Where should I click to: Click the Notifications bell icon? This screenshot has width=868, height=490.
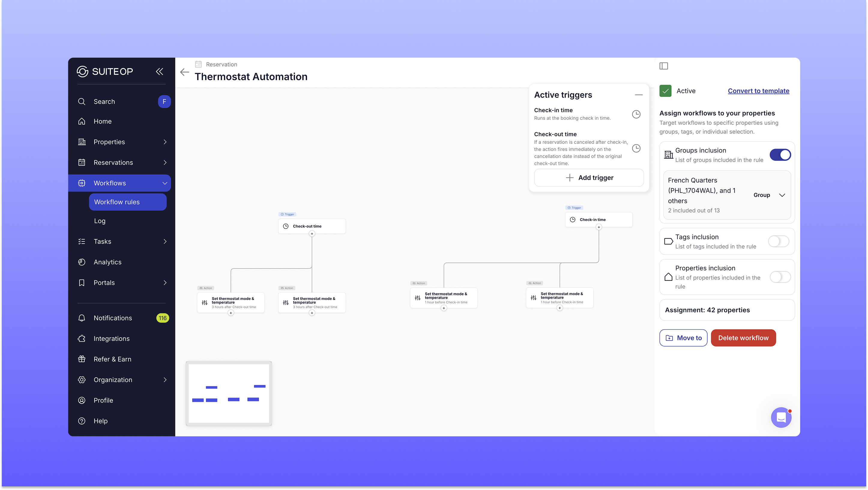(x=82, y=318)
